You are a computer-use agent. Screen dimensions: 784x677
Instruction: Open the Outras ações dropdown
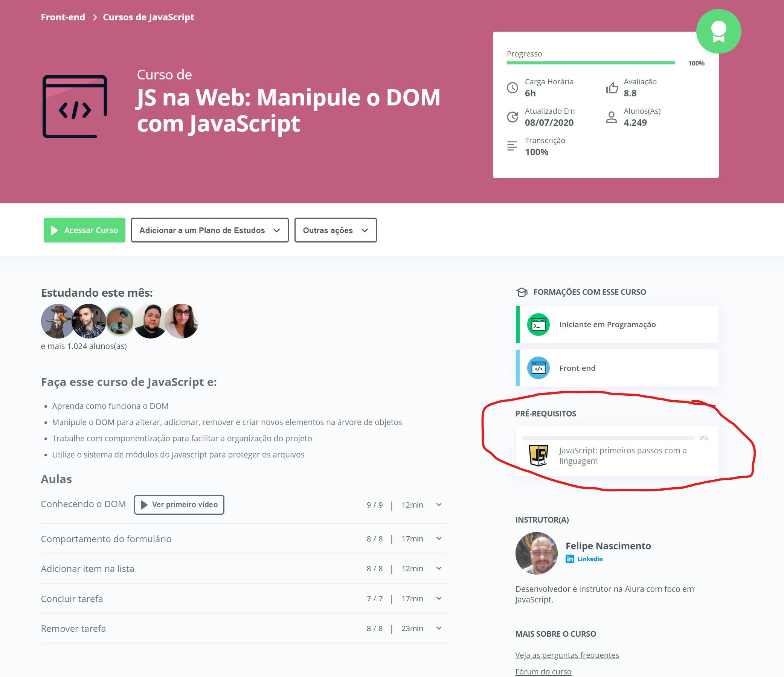(x=336, y=230)
